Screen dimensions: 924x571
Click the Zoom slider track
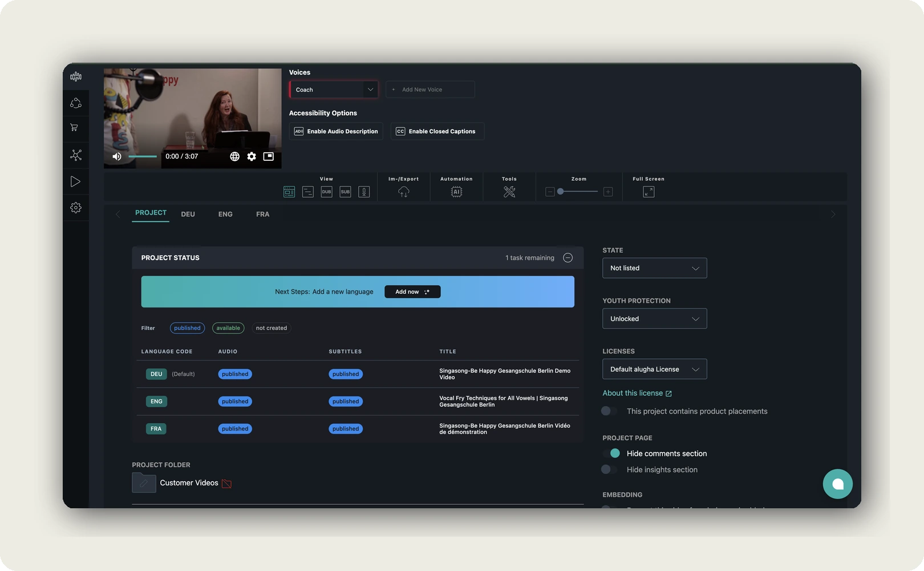pos(578,192)
